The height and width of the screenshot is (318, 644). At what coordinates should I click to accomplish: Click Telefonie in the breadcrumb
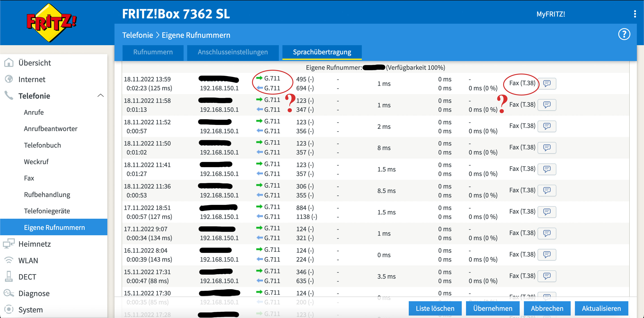click(138, 35)
